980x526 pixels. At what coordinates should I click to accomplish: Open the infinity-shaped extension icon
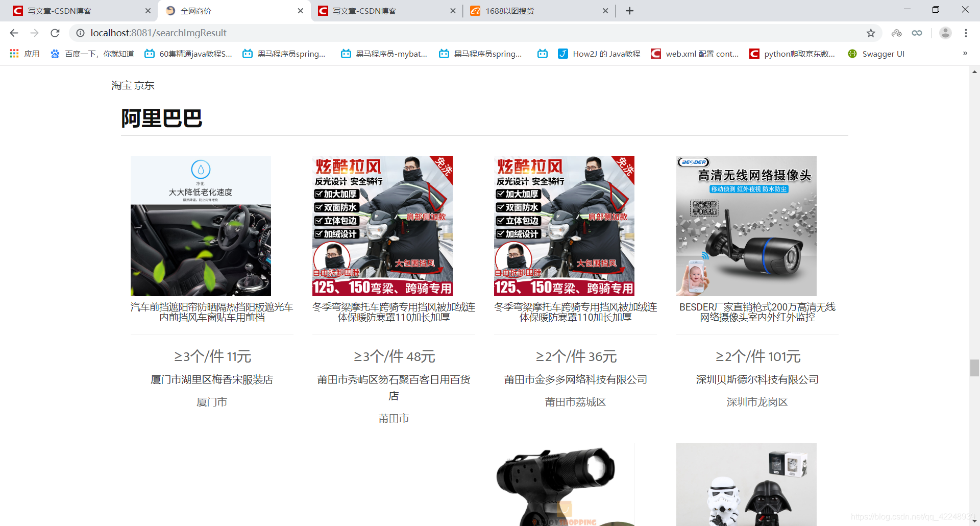[x=917, y=33]
